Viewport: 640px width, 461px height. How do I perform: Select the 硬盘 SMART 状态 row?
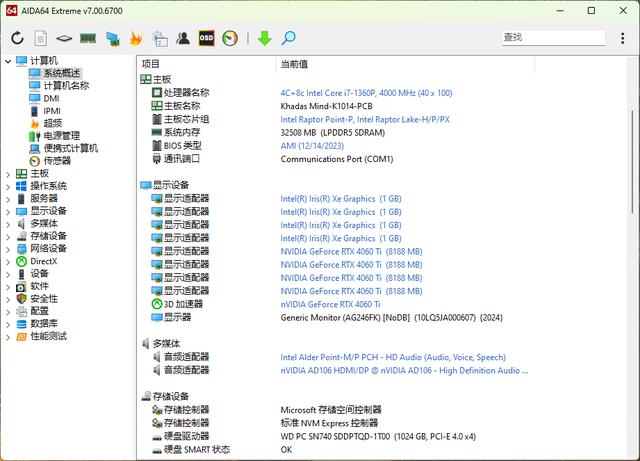tap(197, 450)
